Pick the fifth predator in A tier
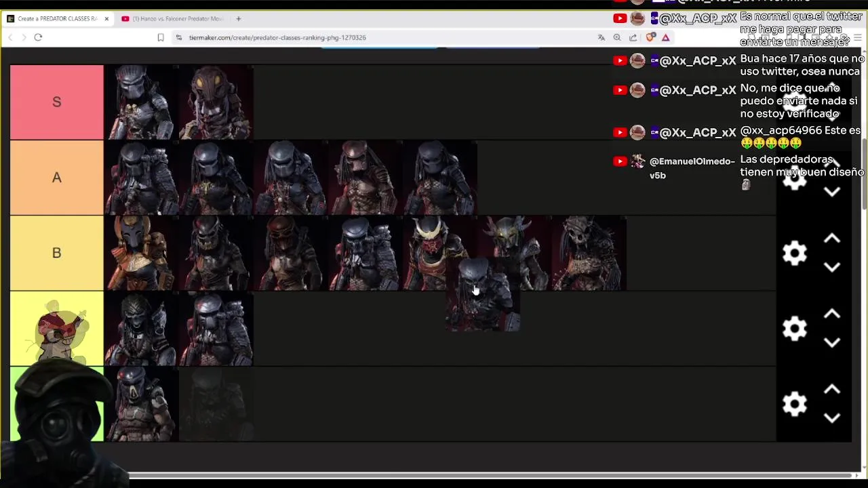The height and width of the screenshot is (488, 868). [440, 178]
